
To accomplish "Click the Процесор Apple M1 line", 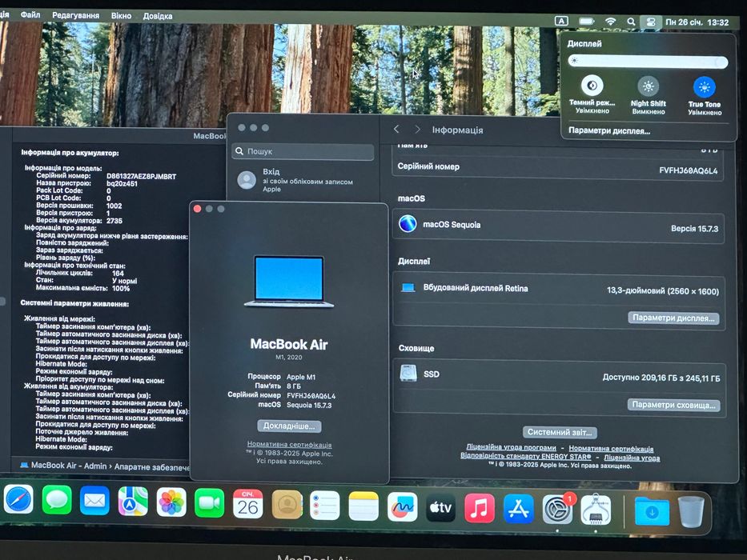I will (x=282, y=377).
